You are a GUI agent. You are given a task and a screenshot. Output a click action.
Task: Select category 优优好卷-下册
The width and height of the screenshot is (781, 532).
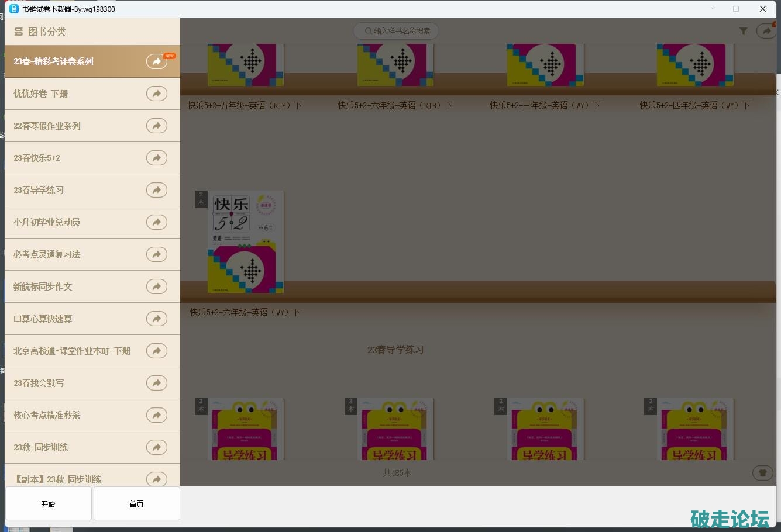click(x=92, y=94)
